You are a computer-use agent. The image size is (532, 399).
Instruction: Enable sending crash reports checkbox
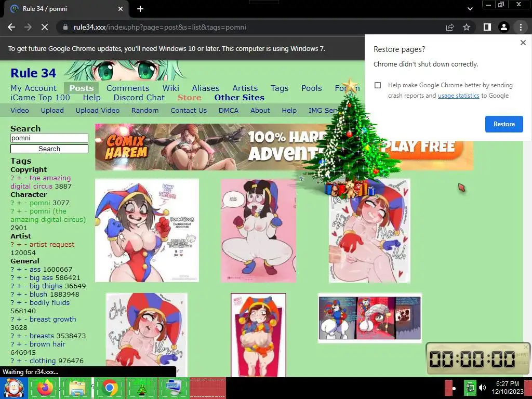click(x=378, y=85)
